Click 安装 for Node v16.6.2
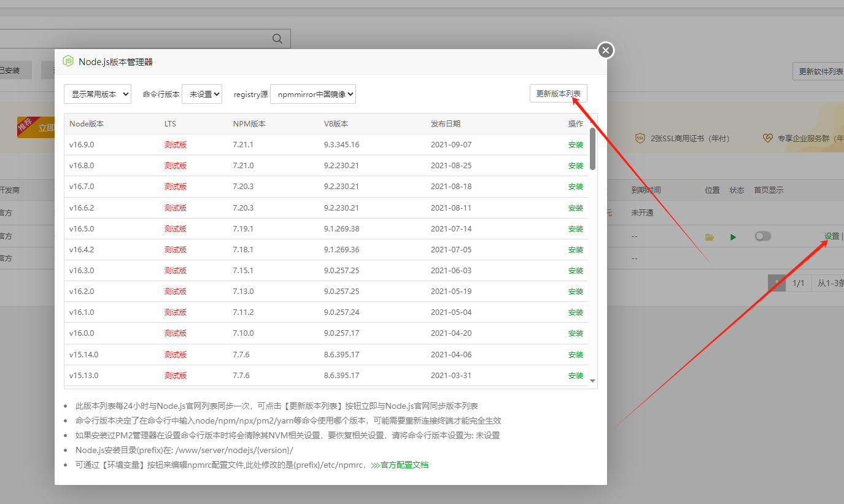The image size is (844, 504). click(x=576, y=208)
